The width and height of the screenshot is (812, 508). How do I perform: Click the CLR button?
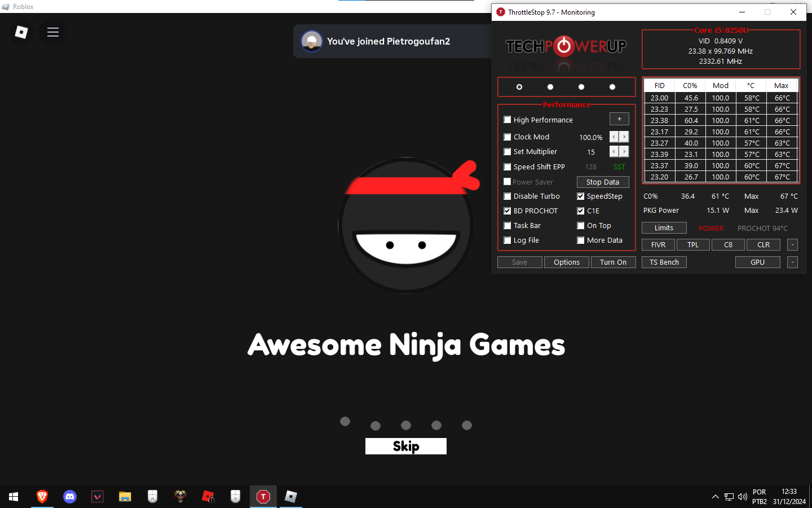[x=764, y=244]
